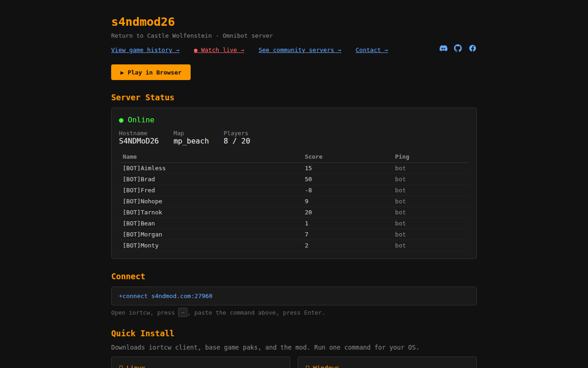This screenshot has width=588, height=368.
Task: Click the players count 8 / 20
Action: pos(237,141)
